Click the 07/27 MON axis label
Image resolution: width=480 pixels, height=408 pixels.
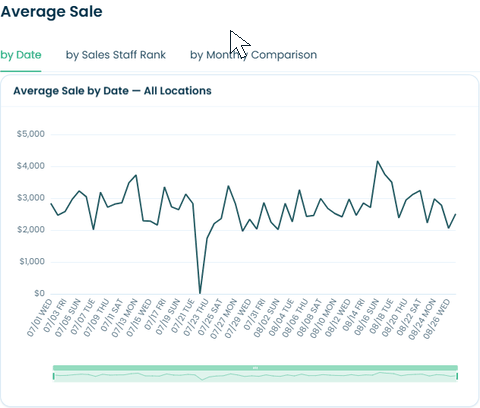pyautogui.click(x=224, y=318)
